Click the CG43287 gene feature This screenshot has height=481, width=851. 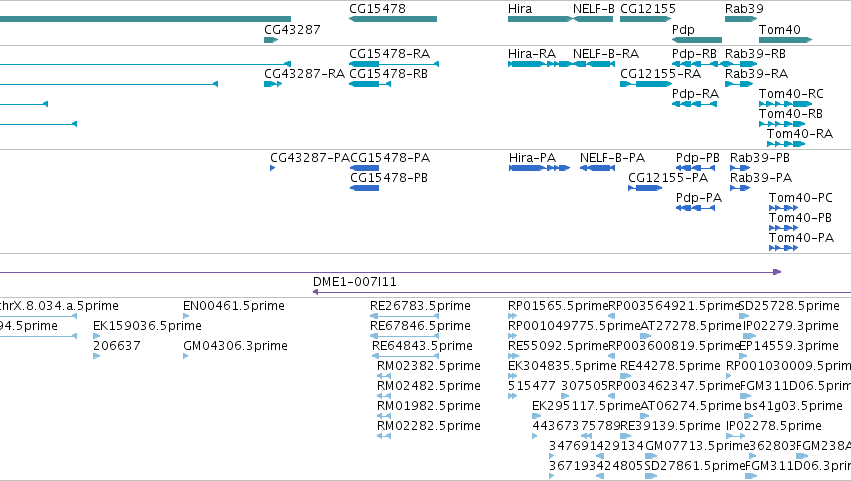pos(271,40)
